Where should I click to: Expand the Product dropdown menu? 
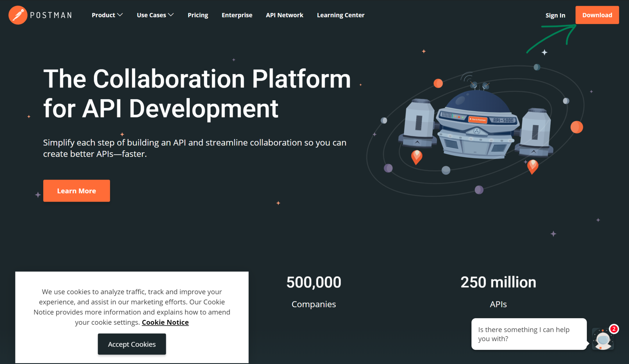click(104, 15)
